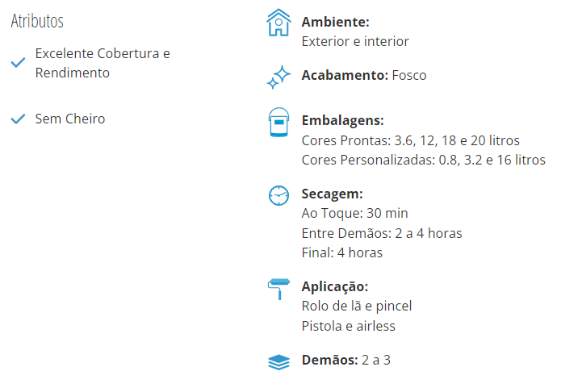578x392 pixels.
Task: Click the Entre Demãos: 2 a 4 horas line
Action: click(382, 233)
